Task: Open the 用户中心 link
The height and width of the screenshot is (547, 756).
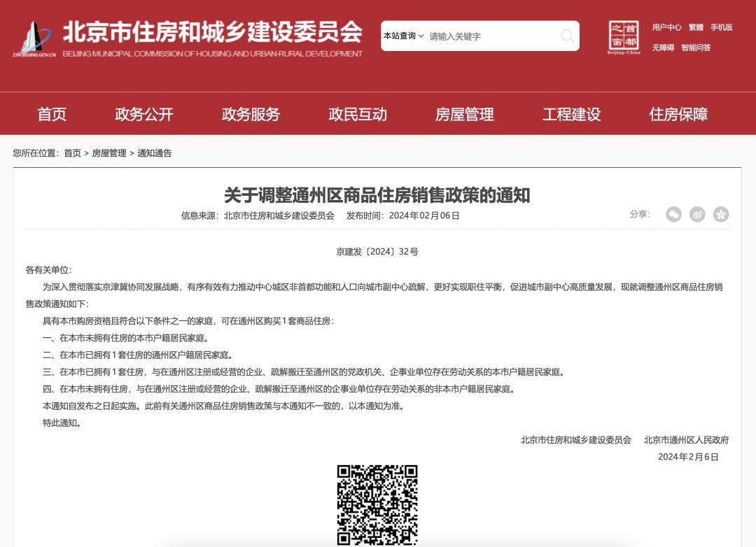Action: (666, 27)
